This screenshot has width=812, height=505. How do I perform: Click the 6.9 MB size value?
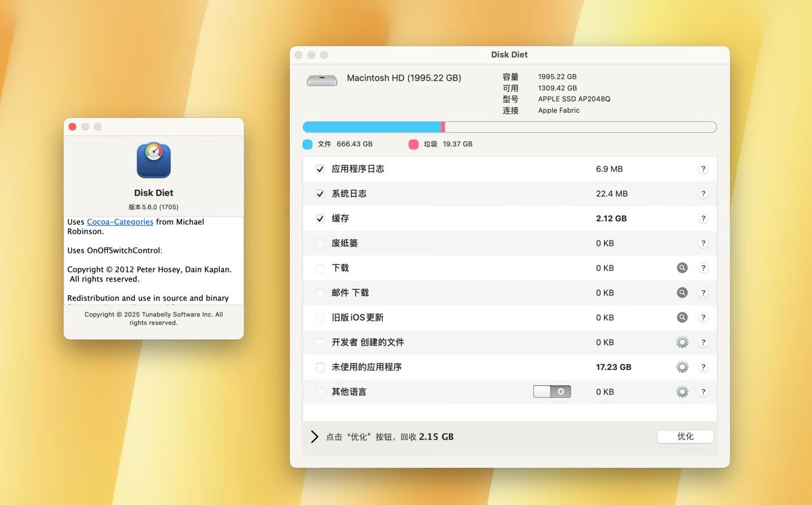610,169
